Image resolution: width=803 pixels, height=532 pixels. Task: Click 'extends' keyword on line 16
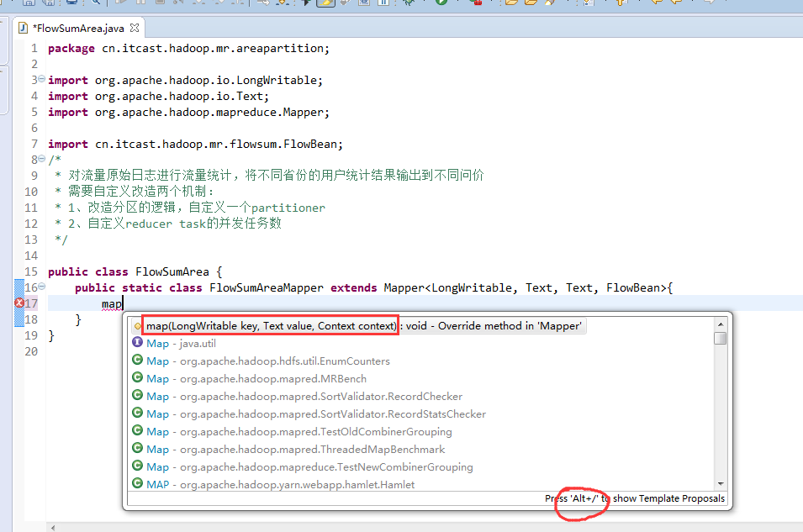click(353, 287)
